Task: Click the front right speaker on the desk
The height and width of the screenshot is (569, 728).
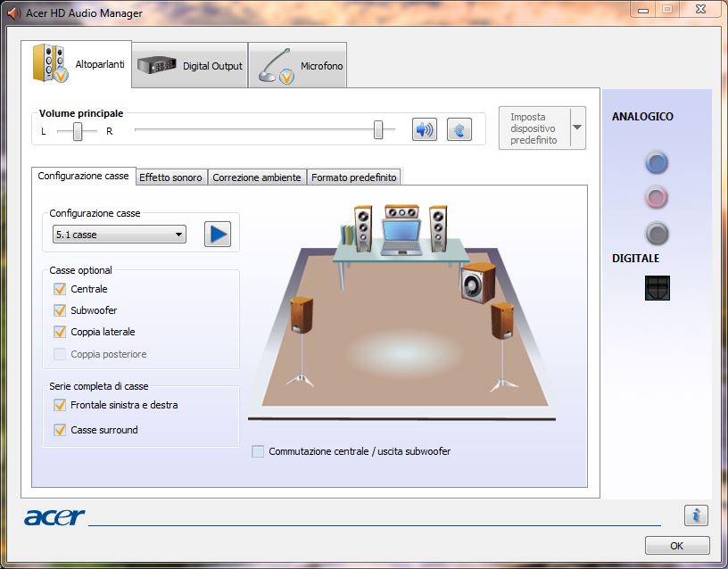Action: pyautogui.click(x=438, y=229)
